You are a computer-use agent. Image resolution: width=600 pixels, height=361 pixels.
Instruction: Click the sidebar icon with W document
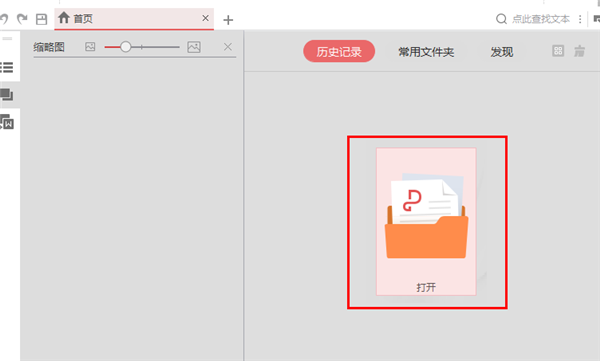7,122
